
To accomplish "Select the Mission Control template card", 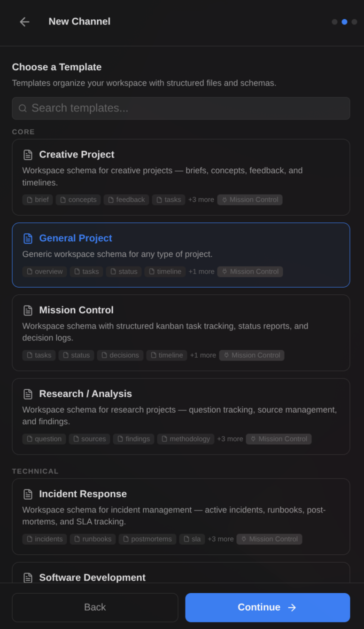I will click(181, 332).
